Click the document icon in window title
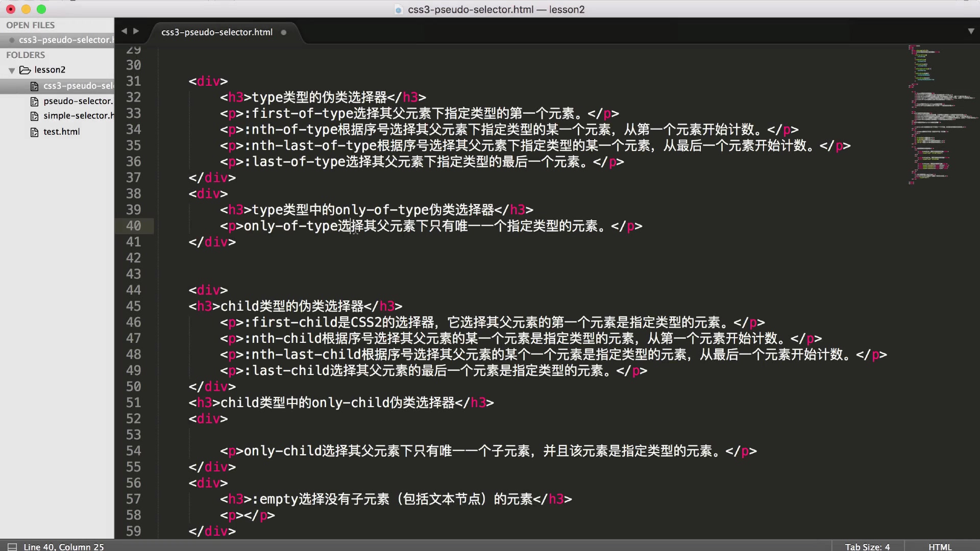 tap(399, 10)
